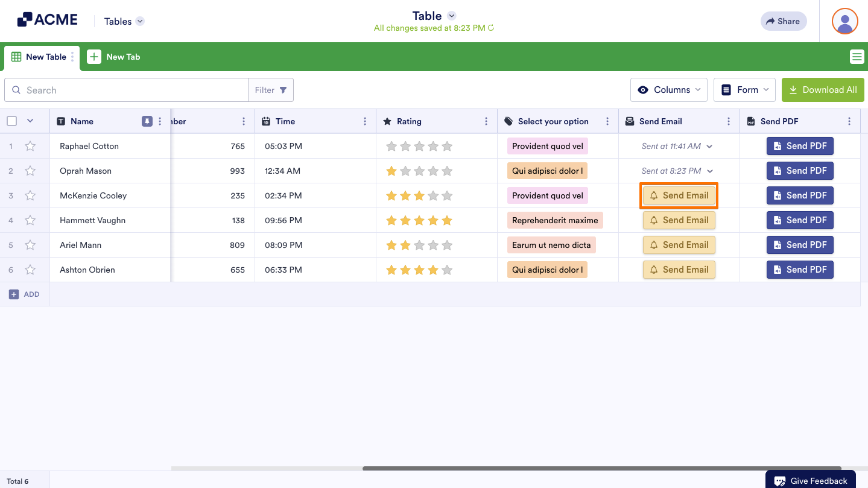Click the ACME logo
868x488 pixels.
point(47,20)
